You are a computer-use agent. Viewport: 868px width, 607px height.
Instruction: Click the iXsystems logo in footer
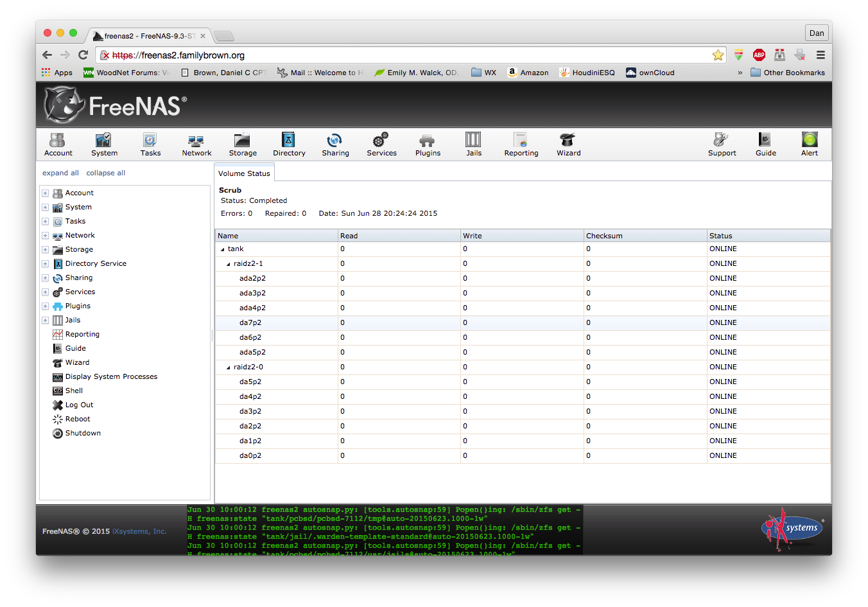792,529
